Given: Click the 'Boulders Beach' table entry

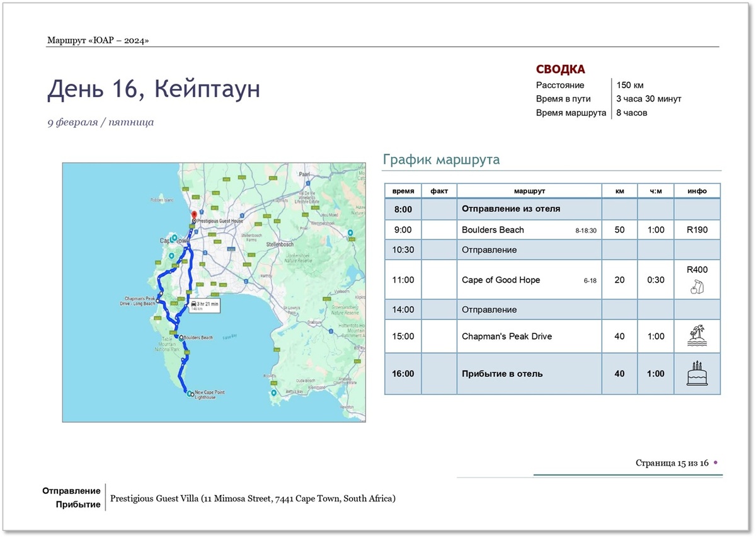Looking at the screenshot, I should [493, 230].
